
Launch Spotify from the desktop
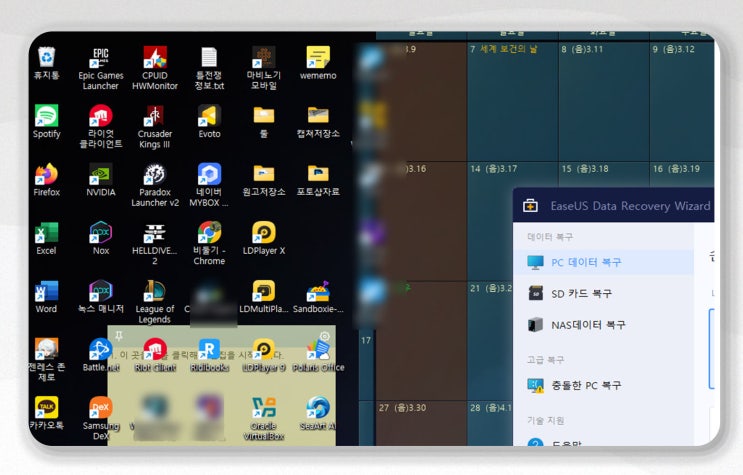[x=46, y=121]
